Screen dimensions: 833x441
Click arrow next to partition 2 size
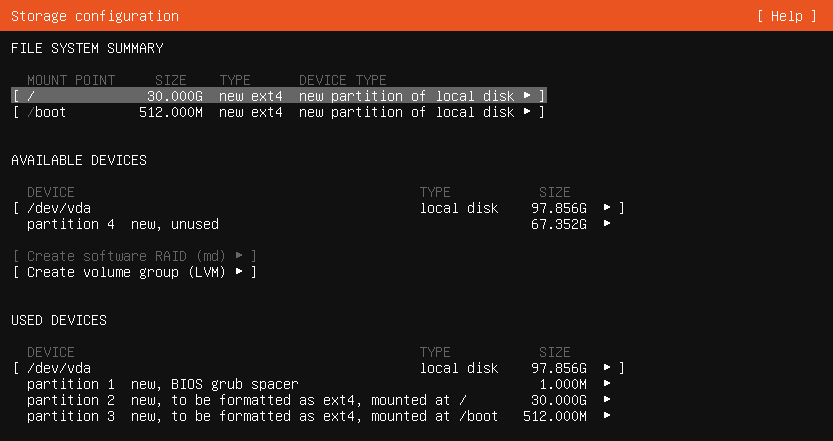[x=607, y=400]
